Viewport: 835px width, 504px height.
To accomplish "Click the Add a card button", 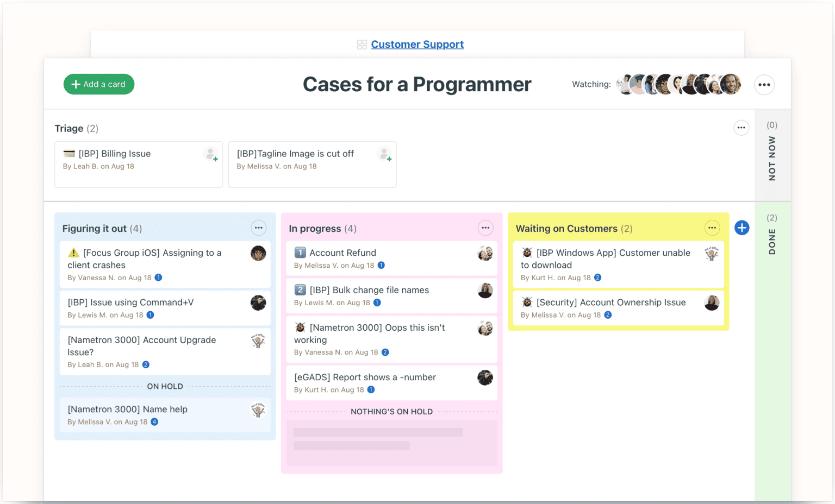I will click(x=98, y=84).
